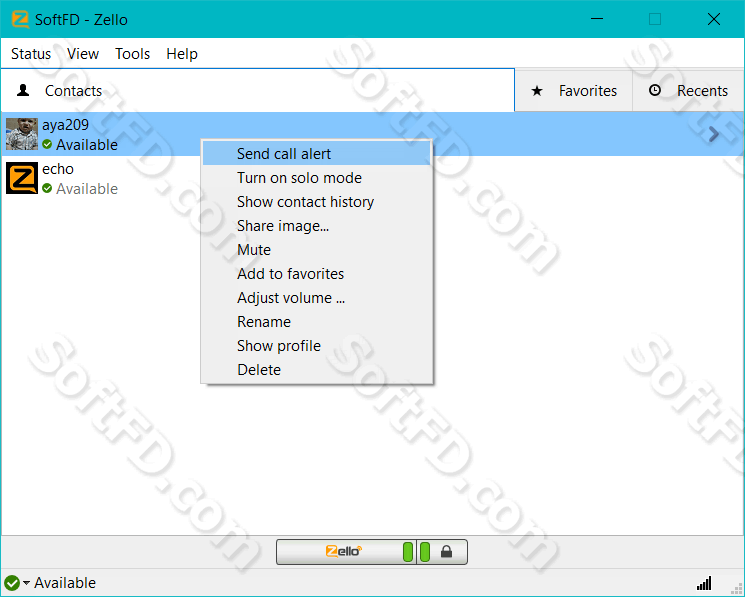This screenshot has height=597, width=745.
Task: Click the Zello logo in title bar
Action: pos(20,19)
